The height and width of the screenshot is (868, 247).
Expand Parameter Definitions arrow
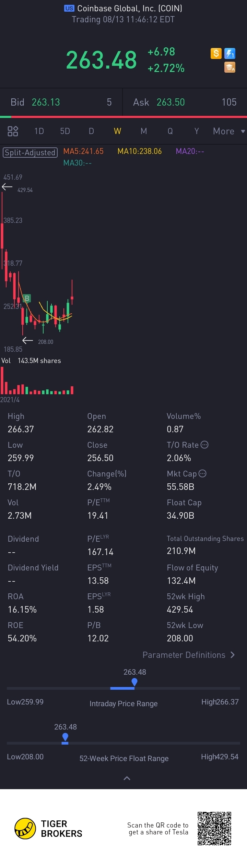pyautogui.click(x=233, y=655)
